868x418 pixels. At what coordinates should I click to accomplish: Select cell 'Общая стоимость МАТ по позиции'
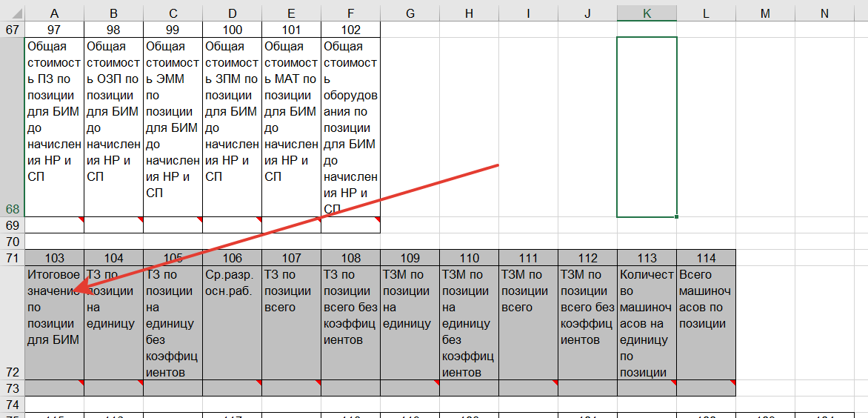click(x=291, y=127)
